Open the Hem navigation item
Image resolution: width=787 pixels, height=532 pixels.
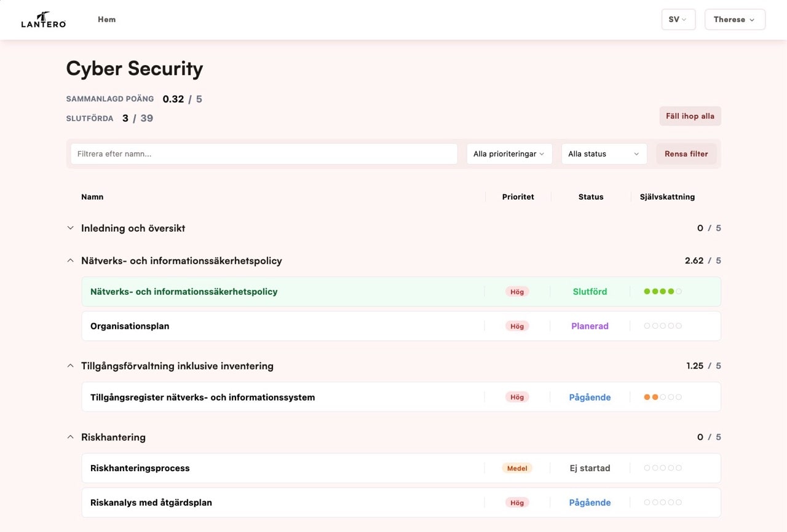[106, 20]
